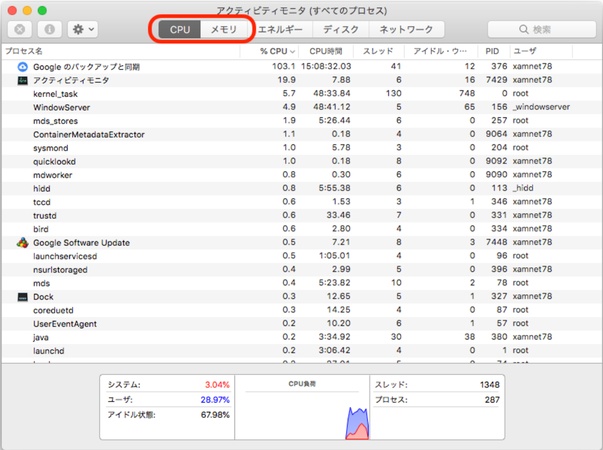The width and height of the screenshot is (603, 450).
Task: Click the PID 7429 cell
Action: [x=496, y=80]
